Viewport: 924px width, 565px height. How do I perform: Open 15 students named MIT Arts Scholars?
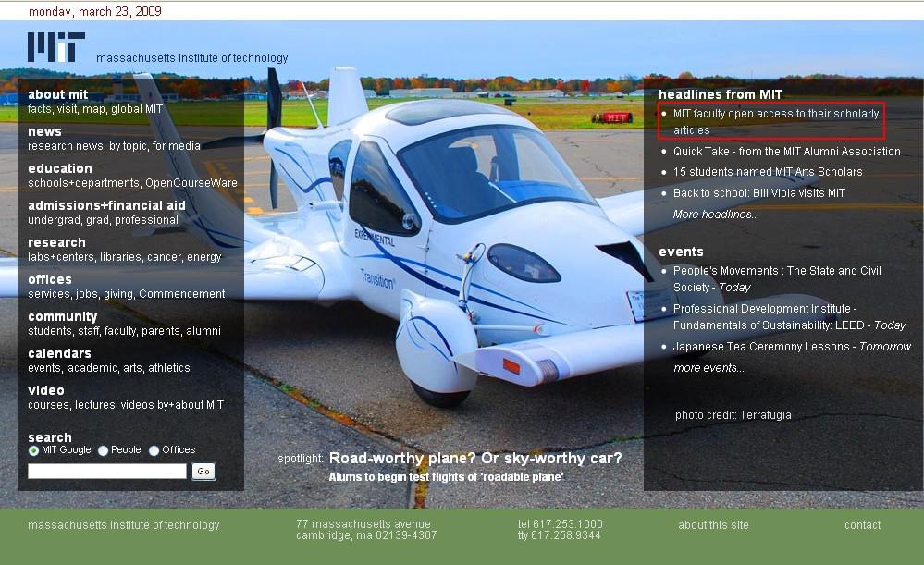(x=768, y=172)
